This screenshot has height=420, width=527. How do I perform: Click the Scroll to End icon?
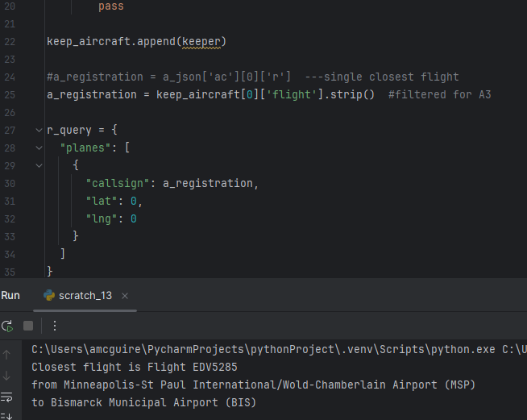tap(7, 414)
